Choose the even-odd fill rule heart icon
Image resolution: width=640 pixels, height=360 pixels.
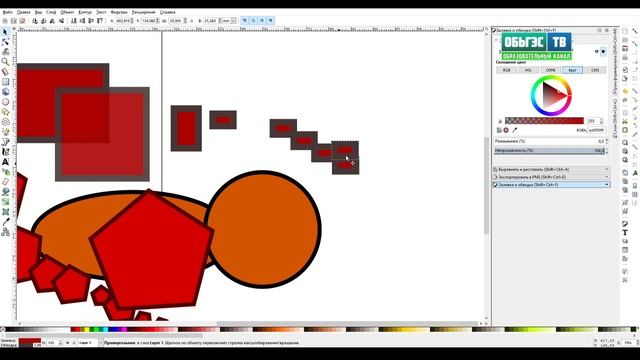[x=597, y=51]
